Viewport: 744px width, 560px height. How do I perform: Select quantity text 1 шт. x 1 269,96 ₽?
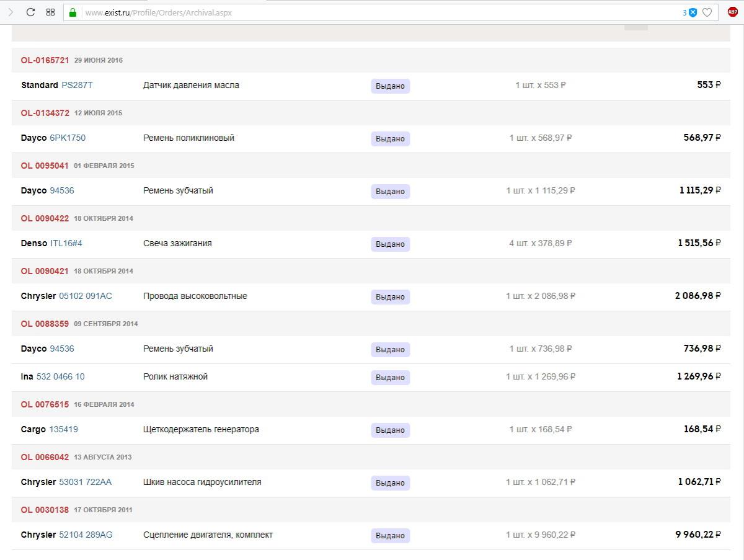pos(541,376)
